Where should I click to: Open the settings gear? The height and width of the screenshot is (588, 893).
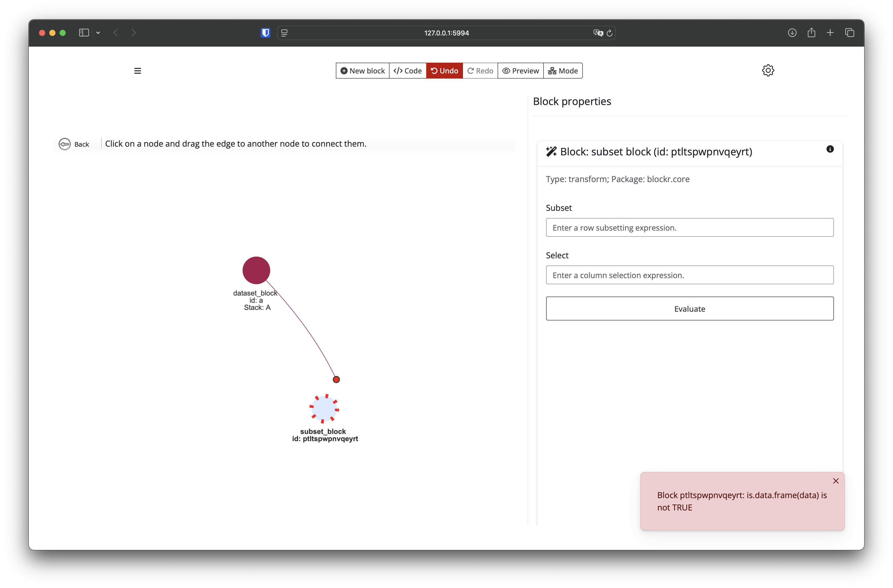point(768,71)
